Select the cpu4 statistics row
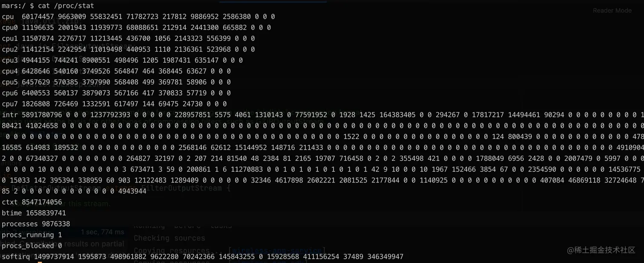This screenshot has width=644, height=263. tap(116, 71)
